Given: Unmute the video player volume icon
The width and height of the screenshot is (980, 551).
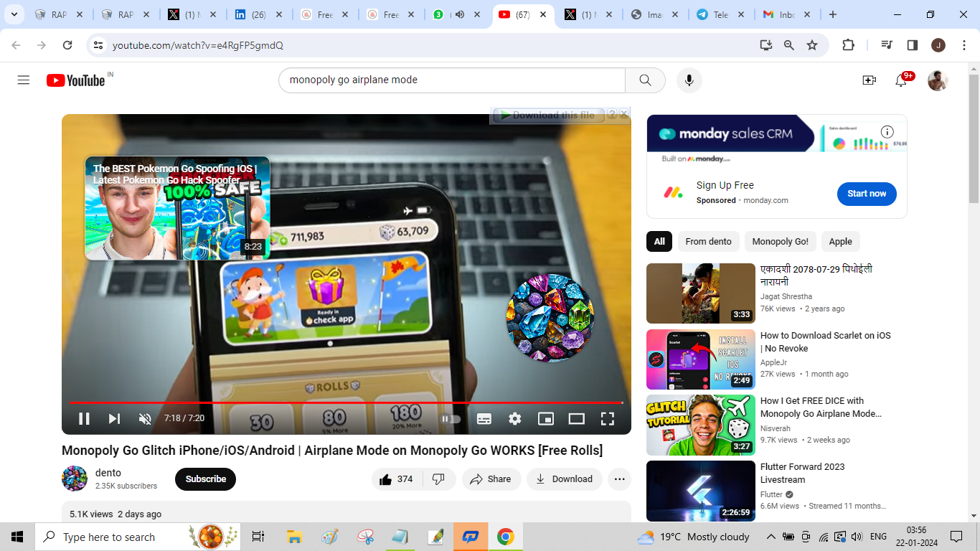Looking at the screenshot, I should point(145,419).
